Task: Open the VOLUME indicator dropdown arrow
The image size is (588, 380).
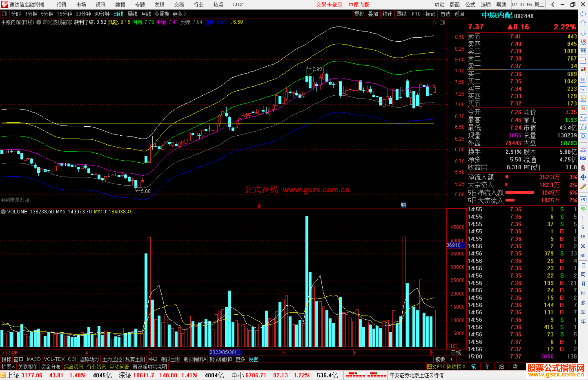Action: pos(3,212)
